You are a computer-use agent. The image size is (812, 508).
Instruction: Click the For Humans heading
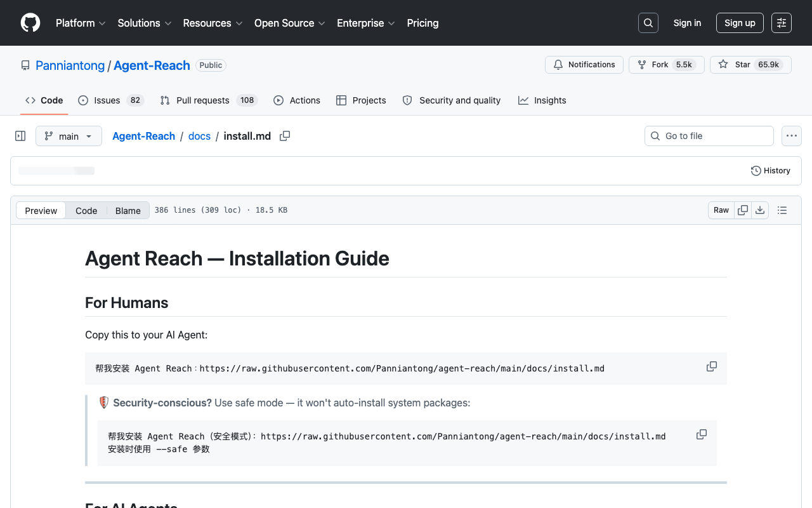tap(127, 303)
